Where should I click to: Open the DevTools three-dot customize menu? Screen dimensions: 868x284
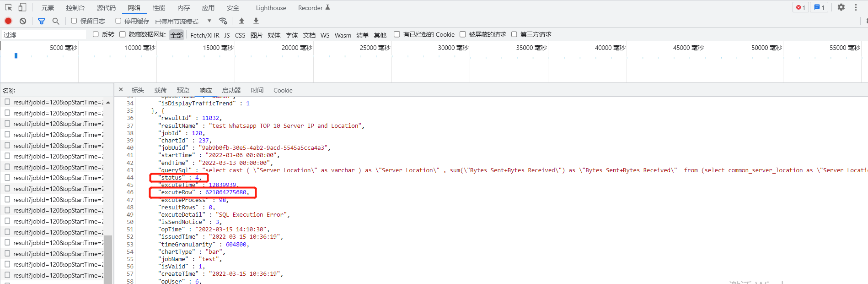(x=856, y=7)
